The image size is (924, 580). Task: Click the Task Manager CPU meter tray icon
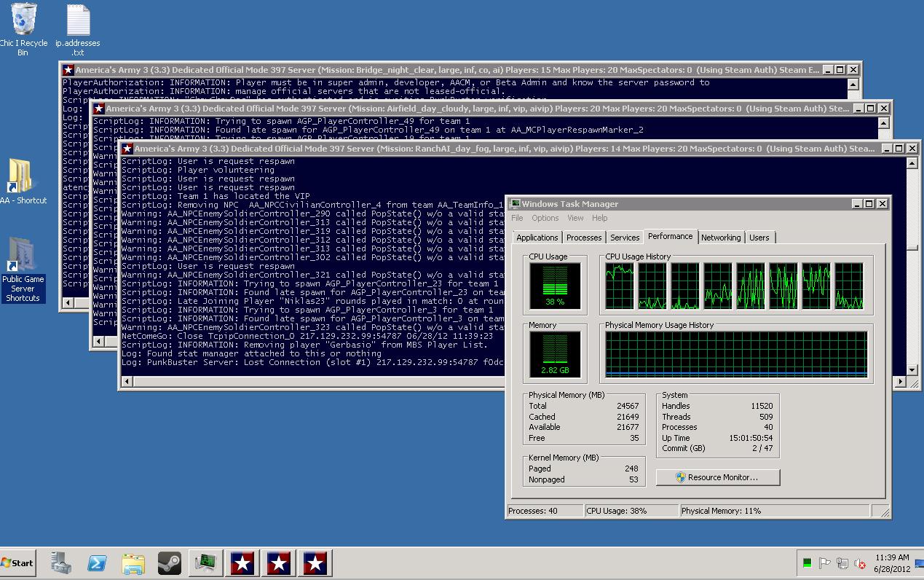pyautogui.click(x=807, y=563)
